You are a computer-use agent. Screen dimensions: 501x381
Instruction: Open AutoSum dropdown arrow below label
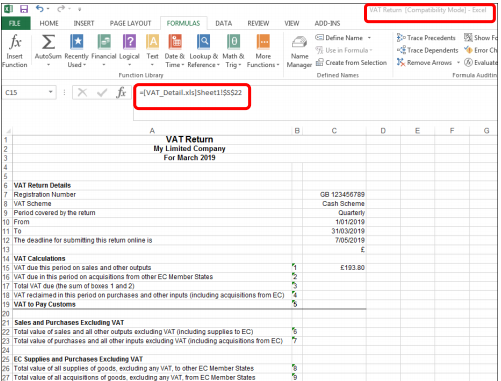(48, 65)
